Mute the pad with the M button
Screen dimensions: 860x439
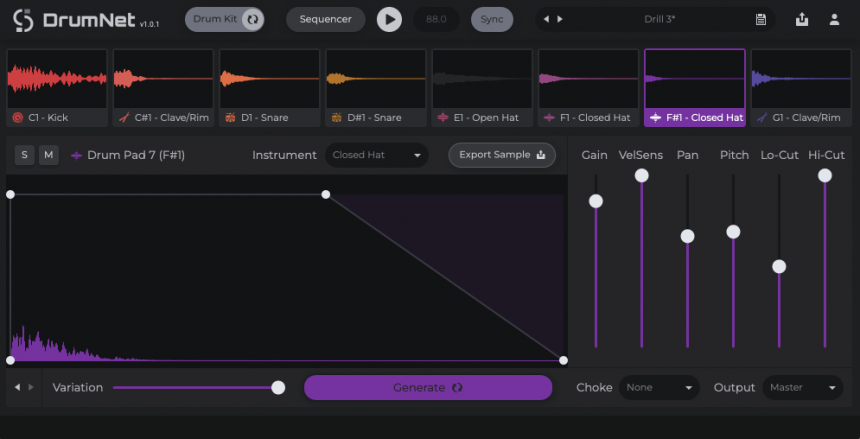(48, 155)
